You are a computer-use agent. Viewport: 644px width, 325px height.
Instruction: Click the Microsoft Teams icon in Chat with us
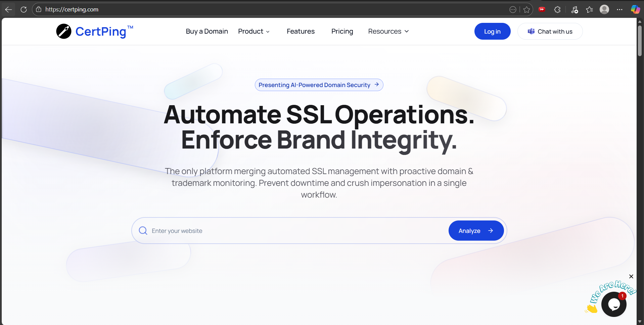531,31
